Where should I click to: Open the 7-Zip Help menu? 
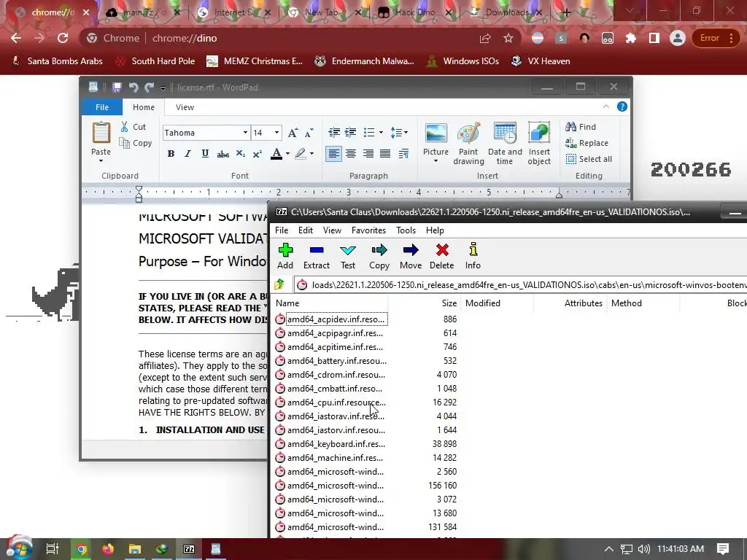(435, 230)
